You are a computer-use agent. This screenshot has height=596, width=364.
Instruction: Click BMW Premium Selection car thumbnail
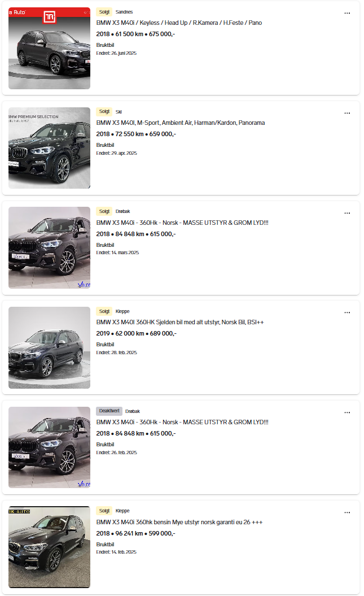click(x=49, y=148)
